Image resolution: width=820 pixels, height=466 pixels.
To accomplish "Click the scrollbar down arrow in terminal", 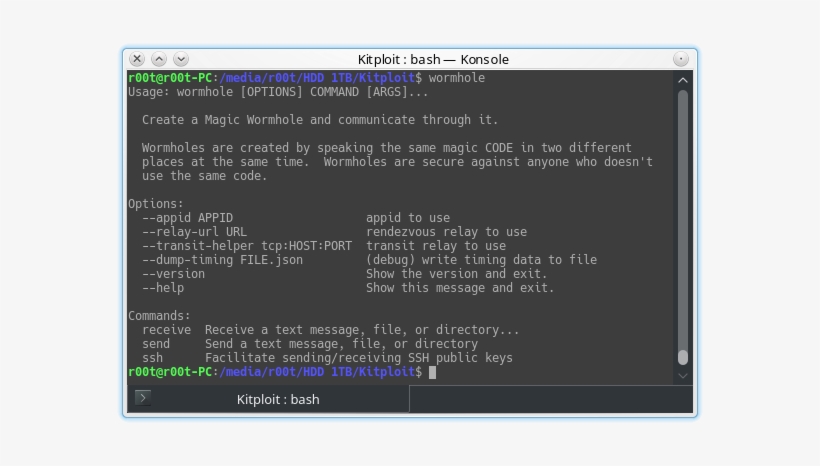I will 683,375.
